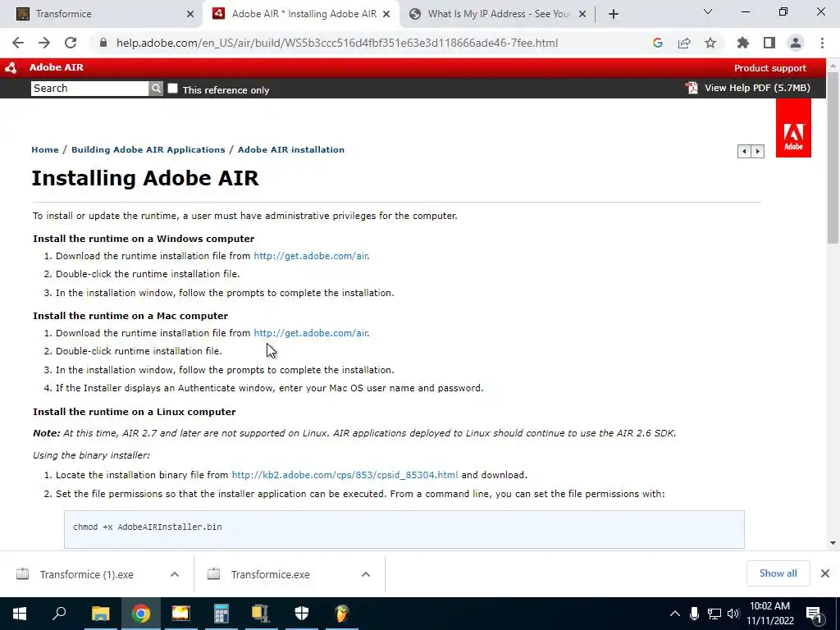This screenshot has height=630, width=840.
Task: Open Windows Security shield in the taskbar
Action: [302, 614]
